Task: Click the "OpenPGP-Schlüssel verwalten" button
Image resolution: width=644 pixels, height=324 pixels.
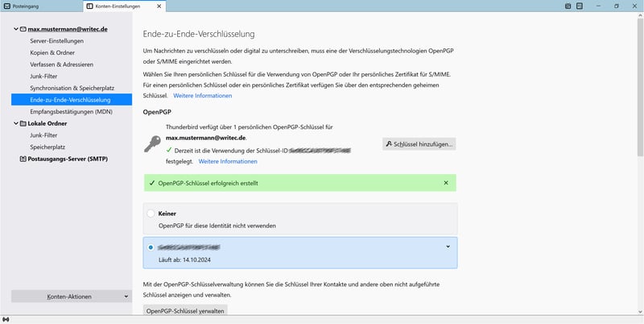Action: [185, 310]
